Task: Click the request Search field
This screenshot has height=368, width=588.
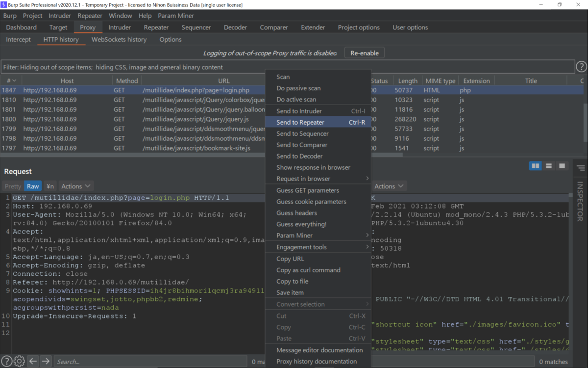Action: (x=150, y=362)
